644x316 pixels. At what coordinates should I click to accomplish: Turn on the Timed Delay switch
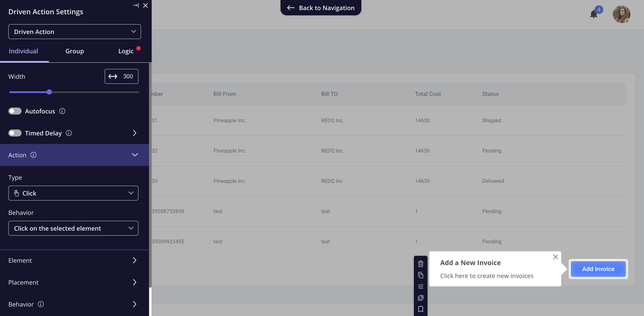(x=15, y=133)
